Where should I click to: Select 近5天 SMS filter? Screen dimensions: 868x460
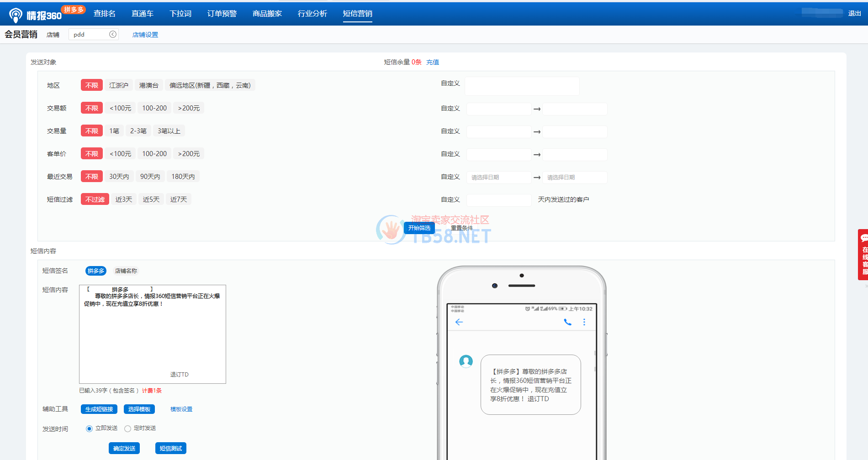[x=151, y=199]
